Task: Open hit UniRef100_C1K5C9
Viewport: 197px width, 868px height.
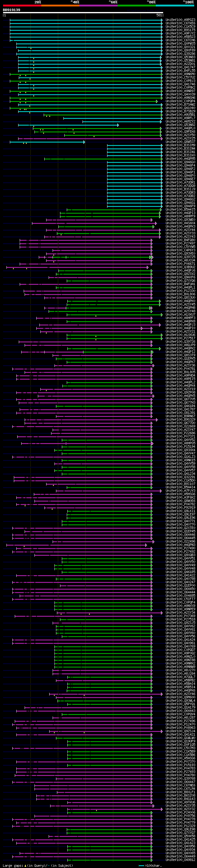Action: click(x=180, y=26)
